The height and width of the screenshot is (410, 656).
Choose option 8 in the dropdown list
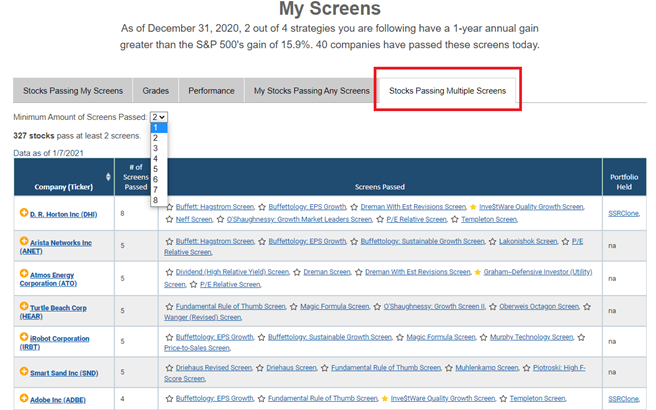pos(159,200)
